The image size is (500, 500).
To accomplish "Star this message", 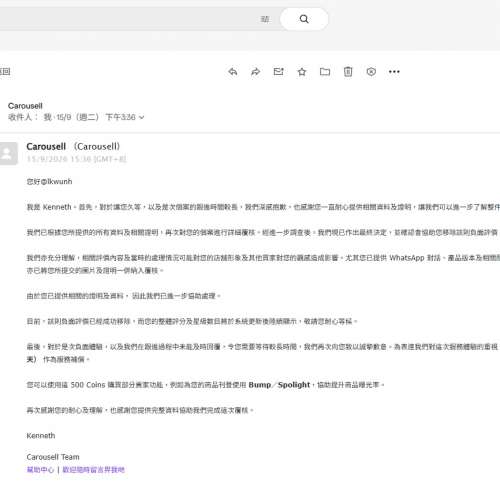I will (x=302, y=72).
